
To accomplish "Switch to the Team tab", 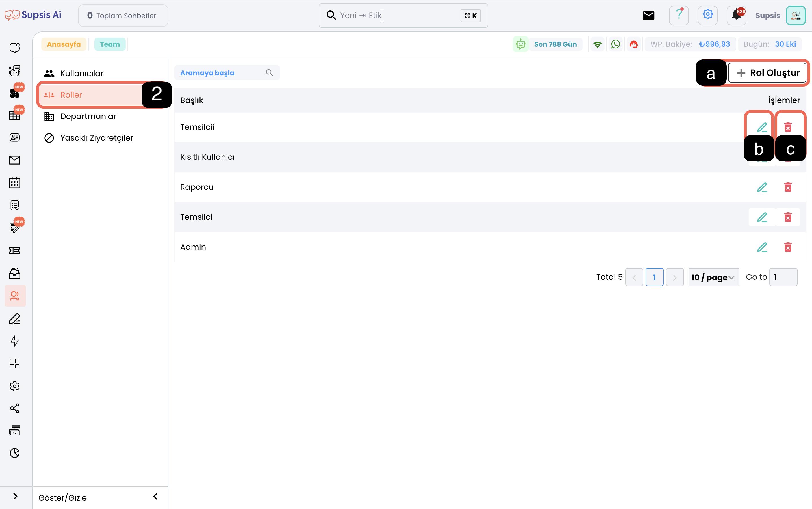I will pyautogui.click(x=110, y=44).
